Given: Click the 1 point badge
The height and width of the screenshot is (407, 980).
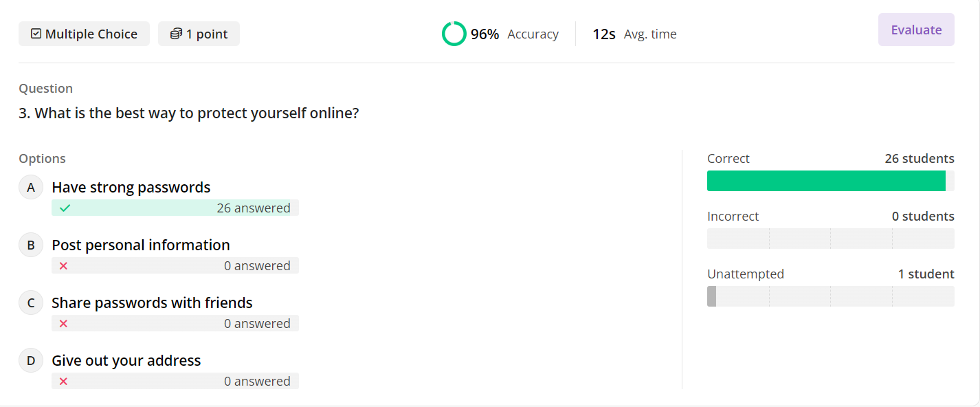Looking at the screenshot, I should (x=199, y=34).
